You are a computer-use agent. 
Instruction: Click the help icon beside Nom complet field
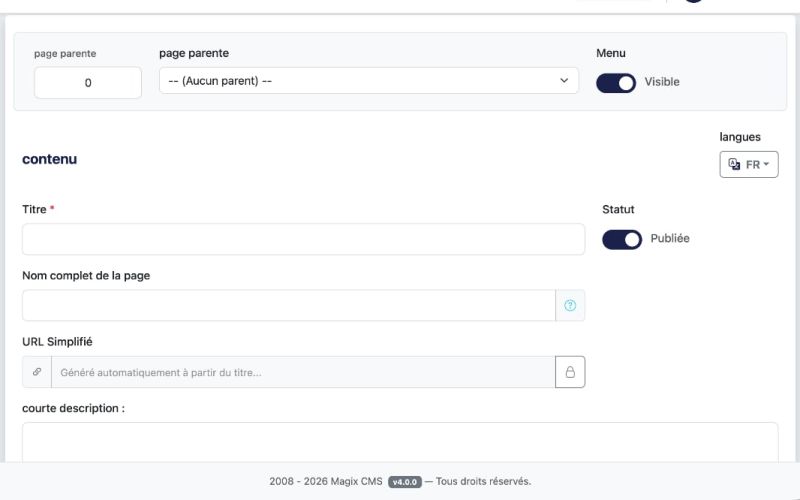[570, 306]
